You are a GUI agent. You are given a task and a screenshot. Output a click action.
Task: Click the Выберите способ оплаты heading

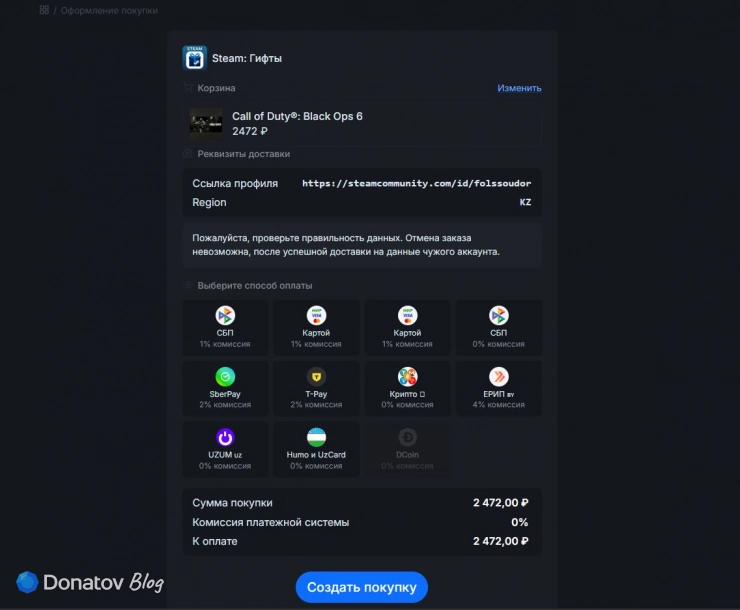255,285
